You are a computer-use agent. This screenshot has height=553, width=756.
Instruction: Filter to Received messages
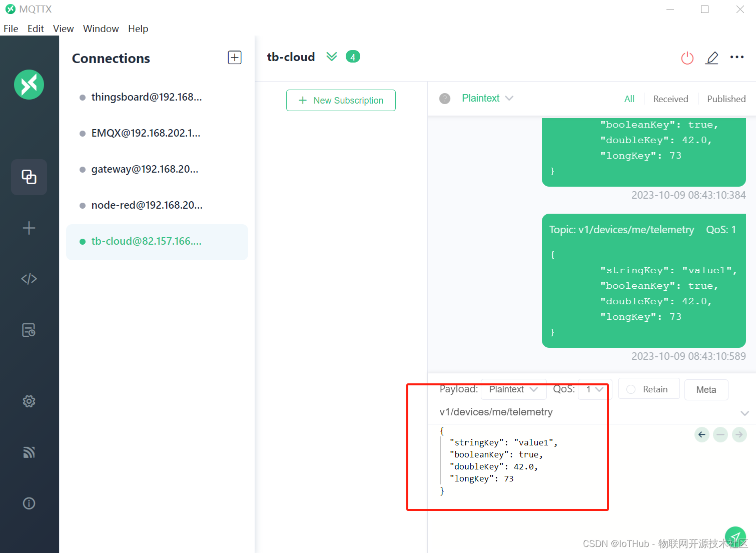point(670,99)
